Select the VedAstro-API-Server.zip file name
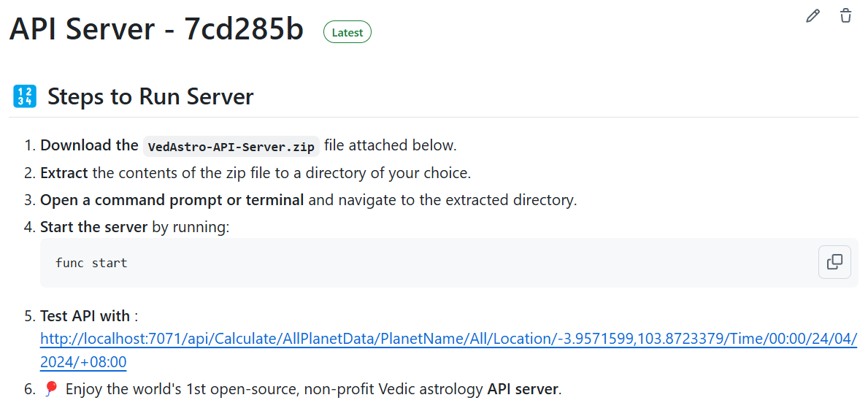 click(231, 147)
